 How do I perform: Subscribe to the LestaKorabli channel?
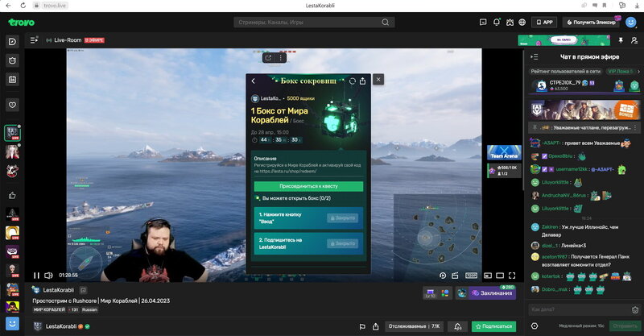pos(493,326)
